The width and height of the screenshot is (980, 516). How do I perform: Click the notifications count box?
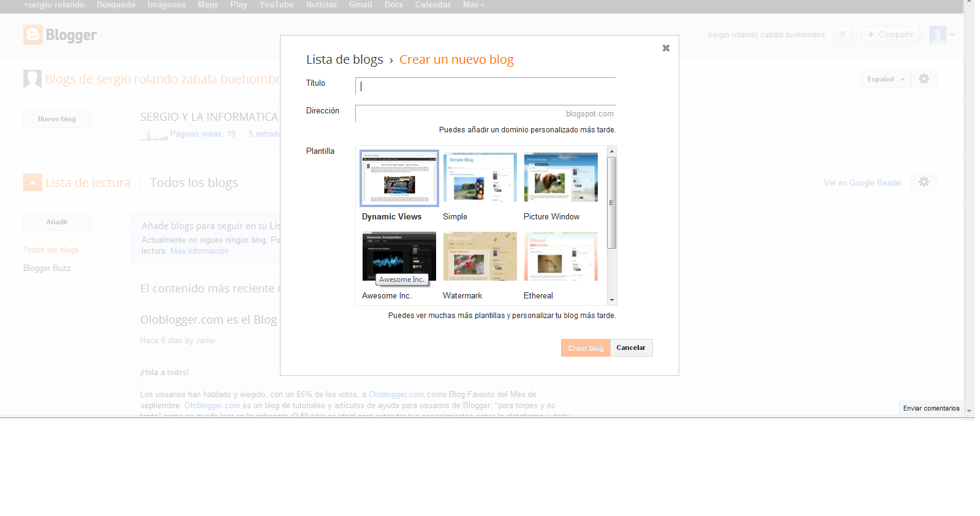tap(843, 35)
